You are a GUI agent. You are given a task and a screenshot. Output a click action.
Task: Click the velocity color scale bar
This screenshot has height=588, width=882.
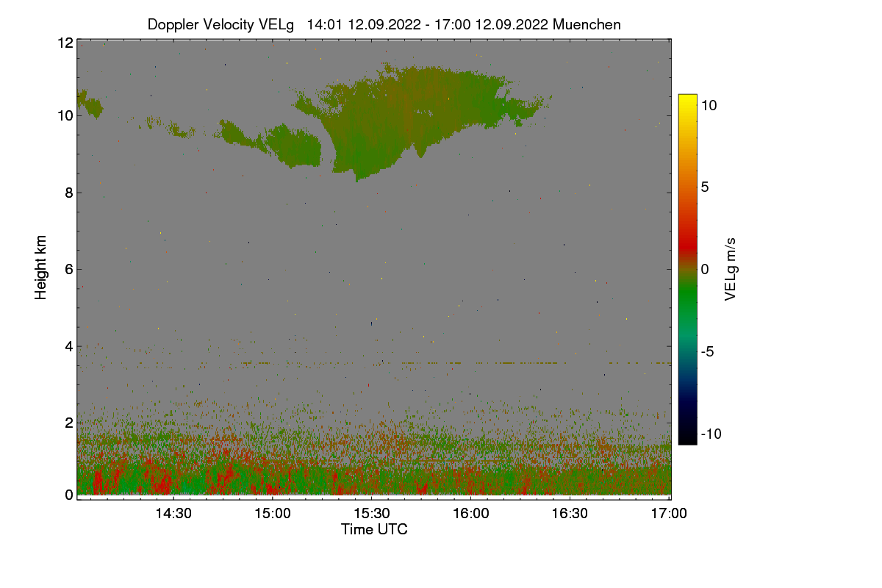(x=687, y=269)
